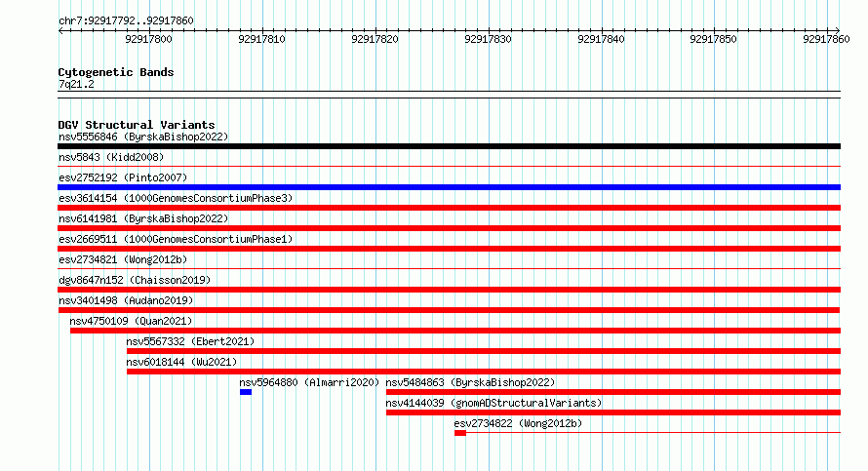Viewport: 868px width, 471px height.
Task: Select the esv2734822 (Wong2012b) label
Action: [x=518, y=423]
